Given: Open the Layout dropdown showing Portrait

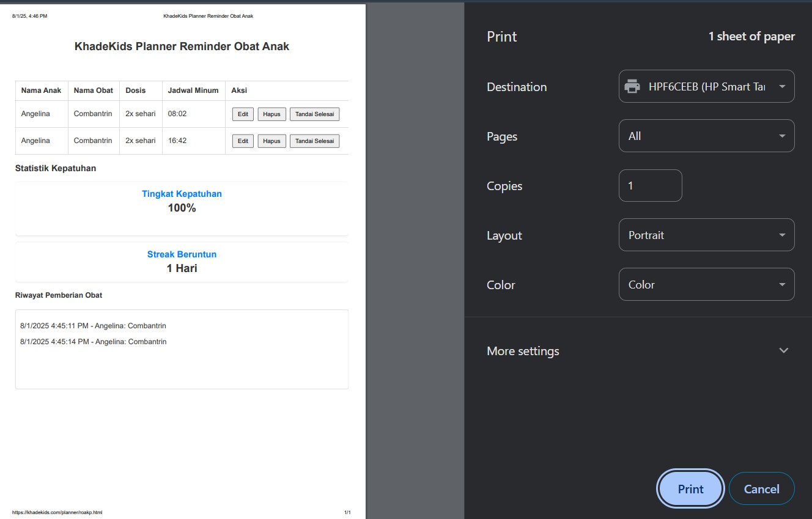Looking at the screenshot, I should (706, 235).
